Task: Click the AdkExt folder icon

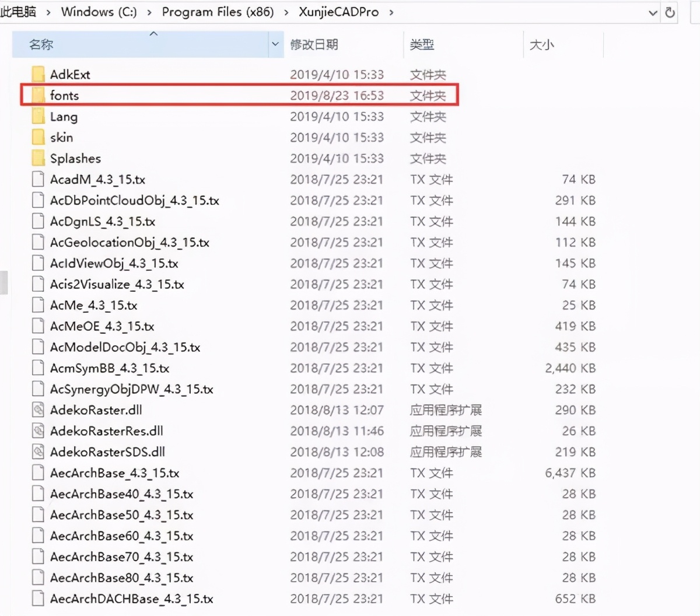Action: point(38,74)
